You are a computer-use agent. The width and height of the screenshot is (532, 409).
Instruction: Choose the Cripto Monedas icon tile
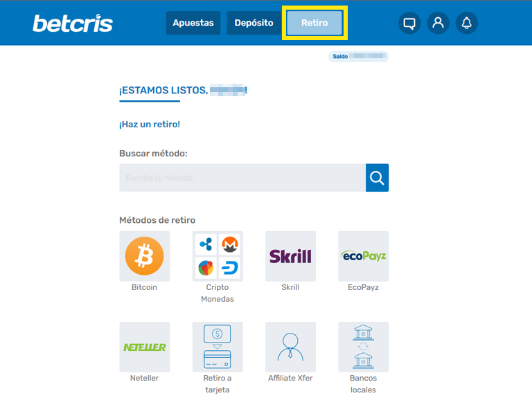[218, 256]
